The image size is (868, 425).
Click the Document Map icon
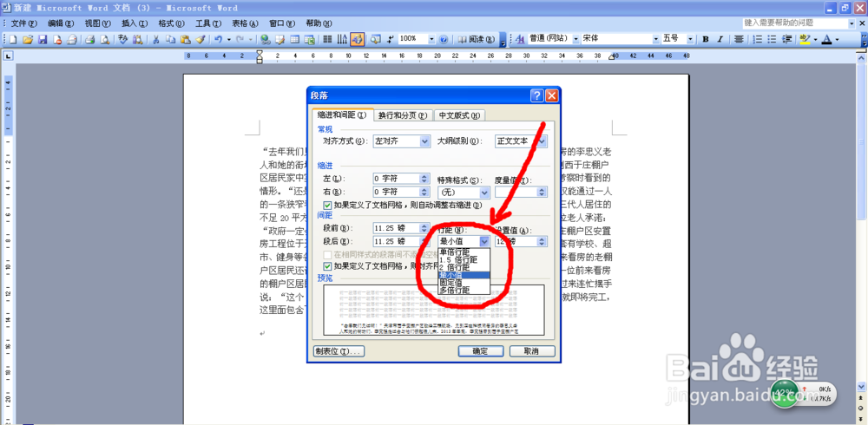coord(375,39)
